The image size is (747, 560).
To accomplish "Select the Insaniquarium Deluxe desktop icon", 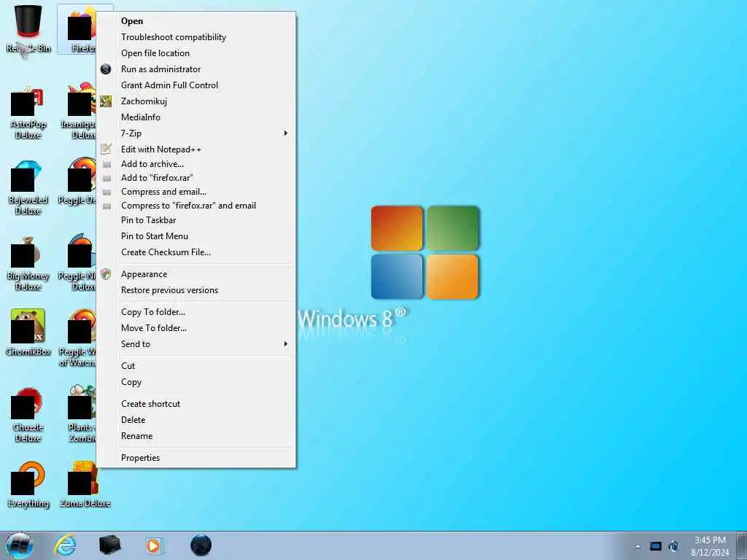I will (x=79, y=112).
